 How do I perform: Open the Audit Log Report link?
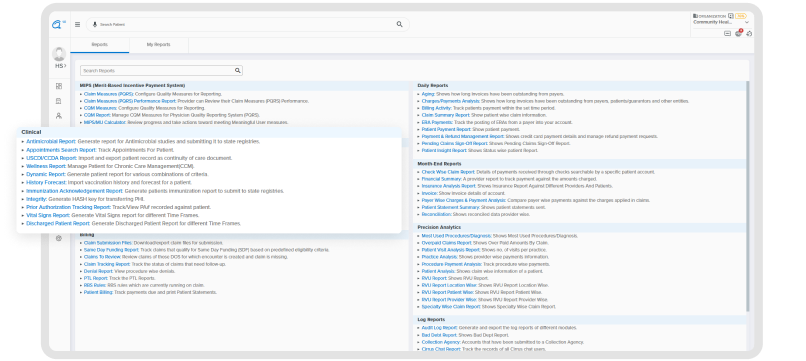[439, 328]
